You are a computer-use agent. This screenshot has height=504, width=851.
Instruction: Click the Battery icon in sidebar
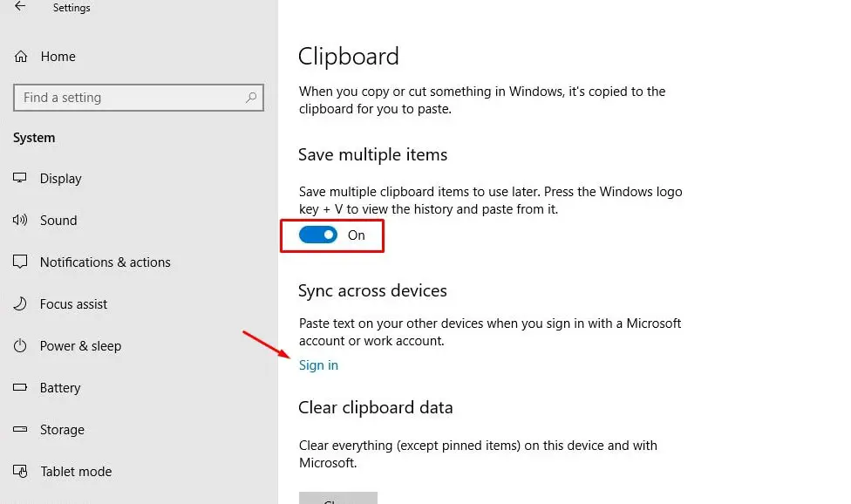click(21, 388)
